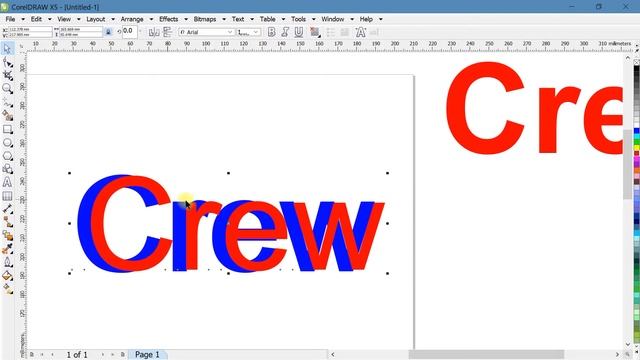Image resolution: width=640 pixels, height=360 pixels.
Task: Select the Basic Shapes tool
Action: click(7, 169)
